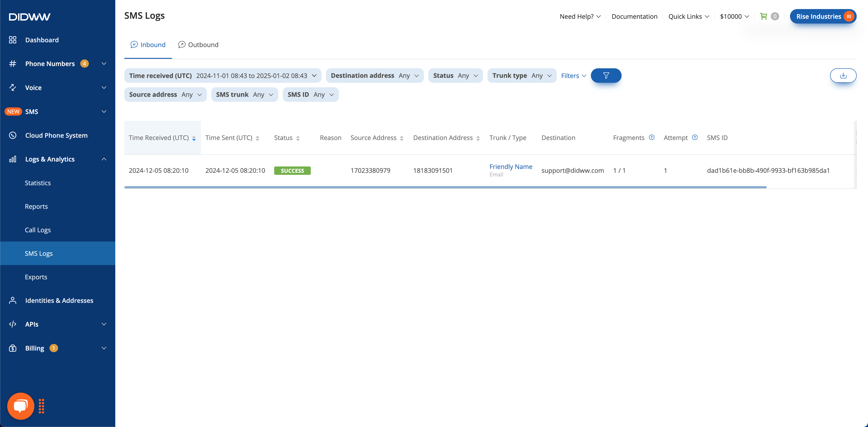Expand the SMS menu chevron
This screenshot has height=427, width=868.
pos(104,111)
